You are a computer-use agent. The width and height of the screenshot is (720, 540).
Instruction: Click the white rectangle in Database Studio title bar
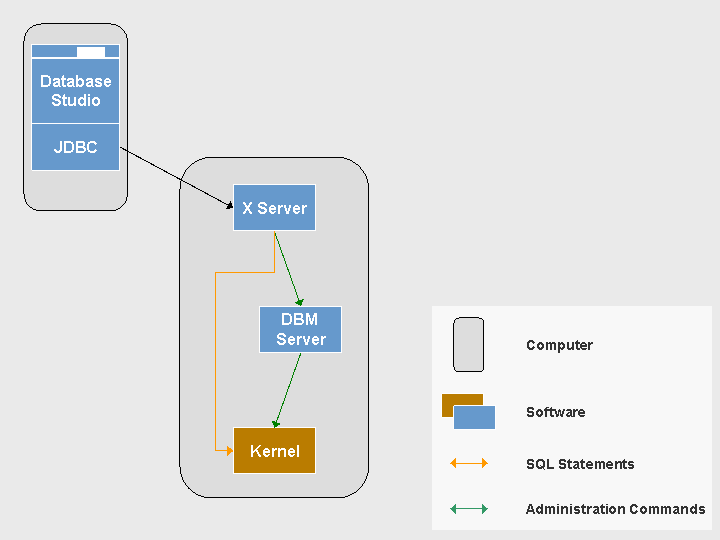(x=91, y=52)
